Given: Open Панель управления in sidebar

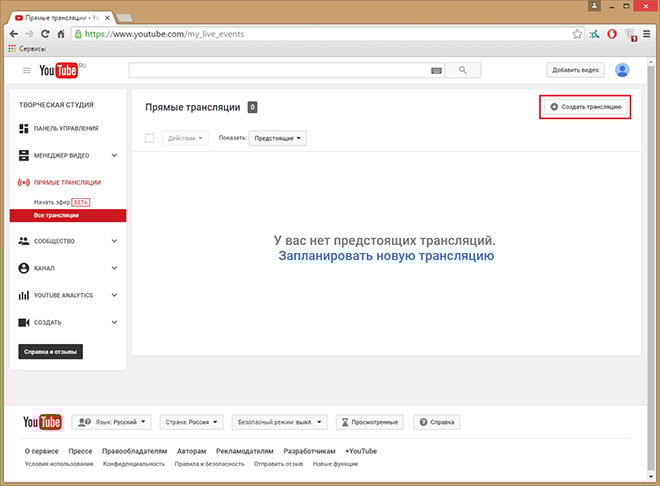Looking at the screenshot, I should point(64,128).
